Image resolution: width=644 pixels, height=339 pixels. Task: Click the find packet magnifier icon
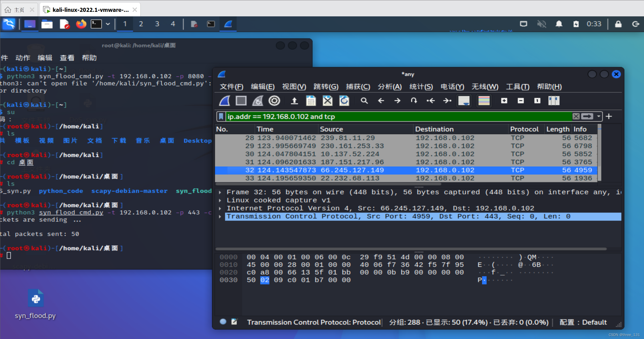[x=364, y=101]
